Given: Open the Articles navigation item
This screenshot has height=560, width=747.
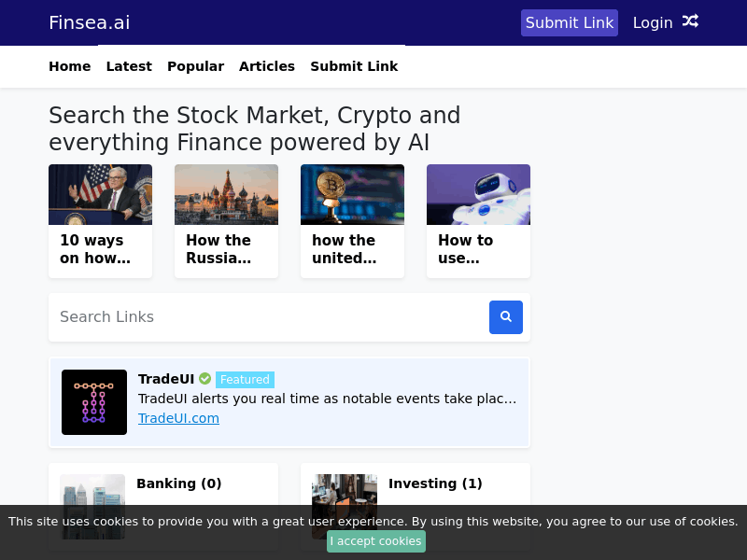Looking at the screenshot, I should point(267,66).
